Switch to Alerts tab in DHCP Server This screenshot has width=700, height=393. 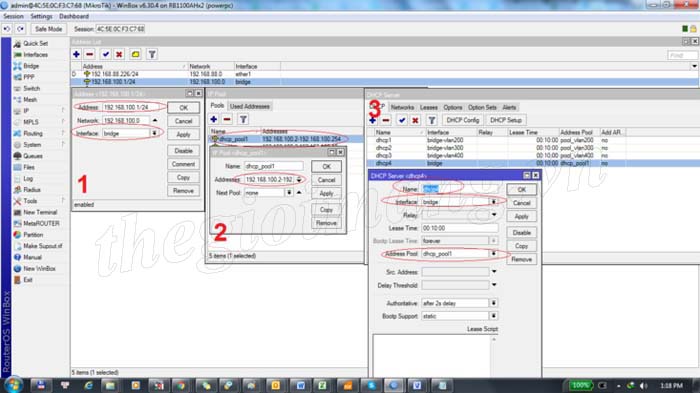pos(509,108)
